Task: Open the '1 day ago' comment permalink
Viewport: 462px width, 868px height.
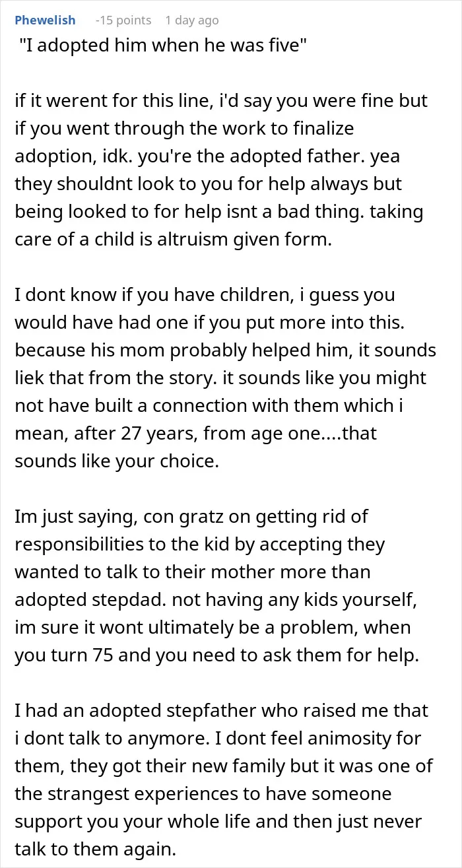Action: click(192, 20)
